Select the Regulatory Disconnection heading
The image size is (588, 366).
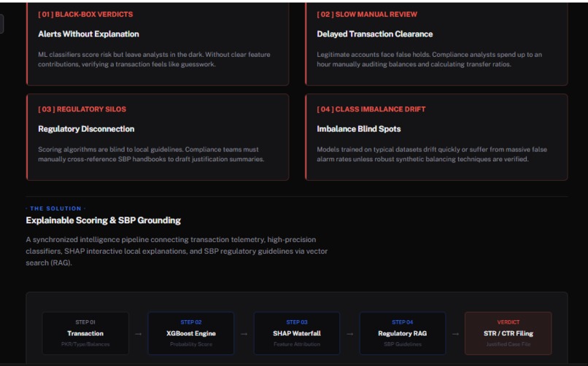pos(86,129)
